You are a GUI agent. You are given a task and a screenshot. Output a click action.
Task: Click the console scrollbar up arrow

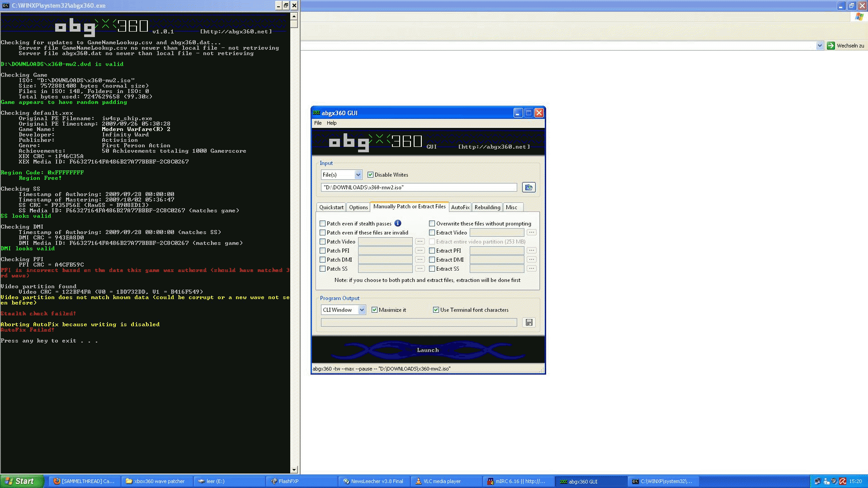pos(294,16)
